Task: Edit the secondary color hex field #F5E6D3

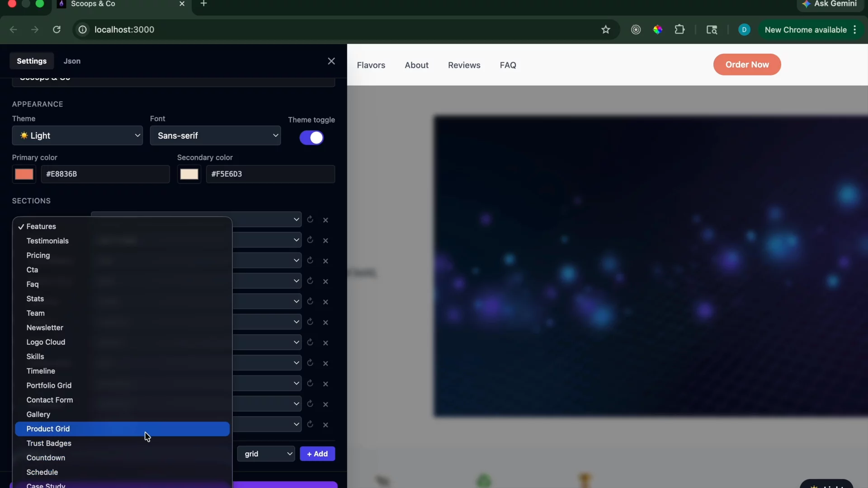Action: coord(270,174)
